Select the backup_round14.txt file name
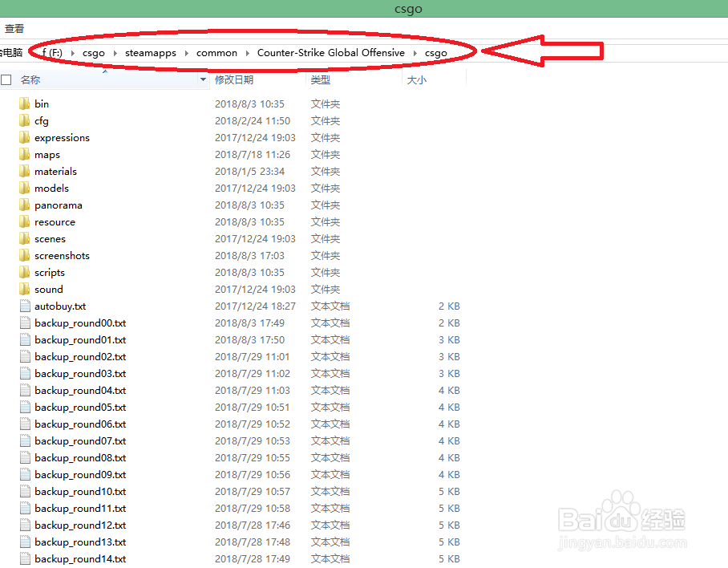This screenshot has height=568, width=728. (x=80, y=558)
